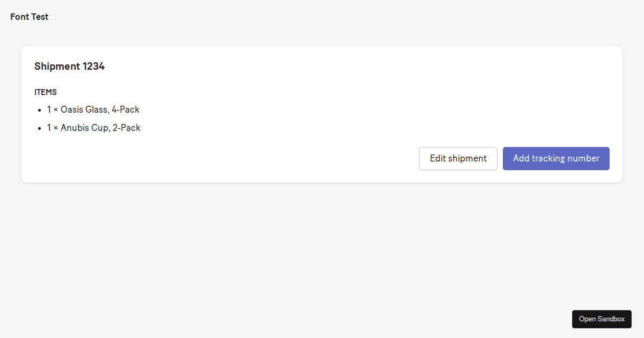
Task: Click the Font Test page title
Action: pos(30,17)
